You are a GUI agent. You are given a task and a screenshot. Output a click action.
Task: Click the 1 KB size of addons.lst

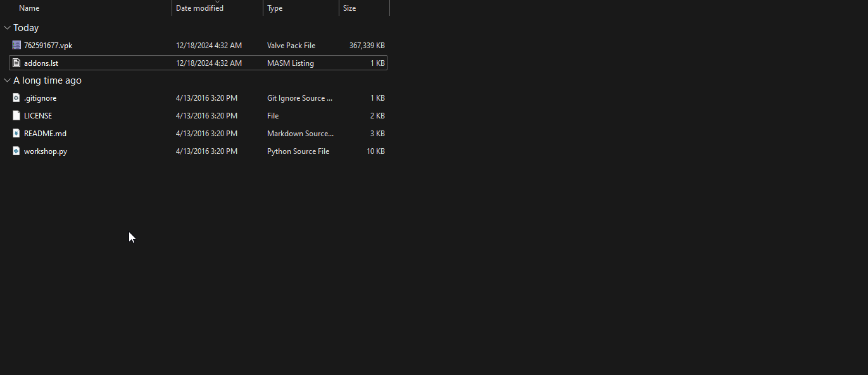(x=377, y=63)
